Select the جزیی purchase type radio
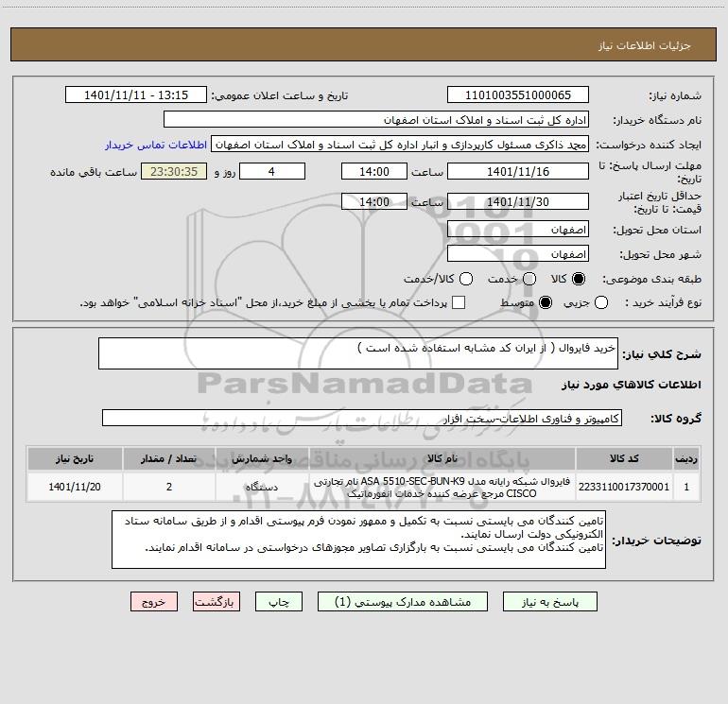 pos(601,302)
